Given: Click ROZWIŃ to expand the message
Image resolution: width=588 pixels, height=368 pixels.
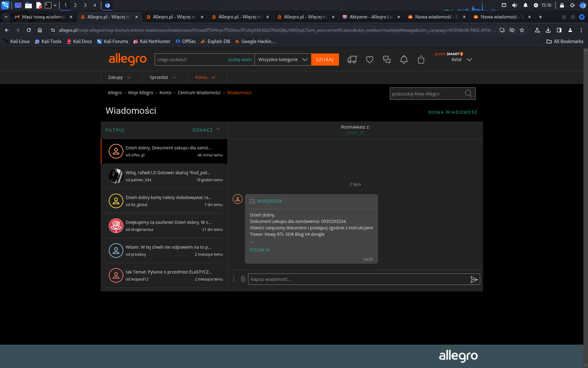Looking at the screenshot, I should pos(260,249).
